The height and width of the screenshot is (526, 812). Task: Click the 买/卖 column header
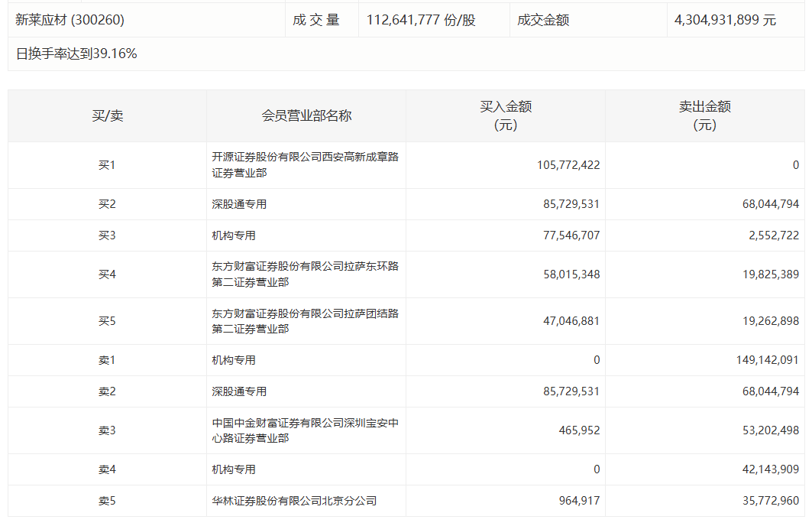point(107,116)
